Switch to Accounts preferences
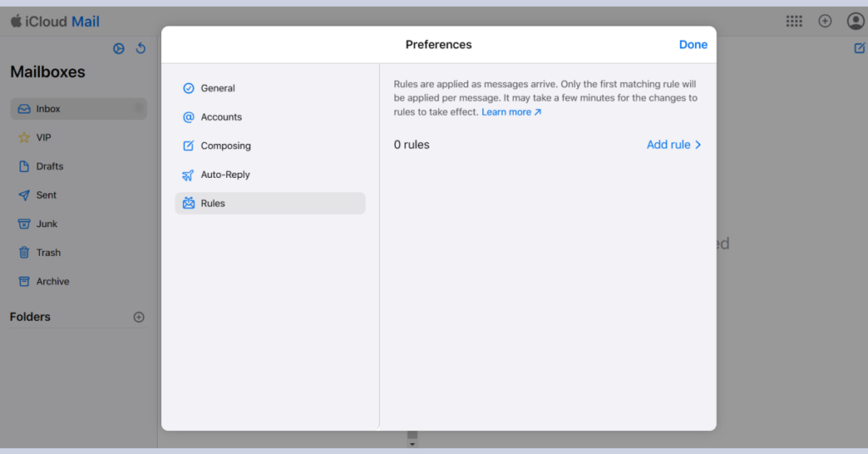The height and width of the screenshot is (454, 868). pyautogui.click(x=221, y=117)
